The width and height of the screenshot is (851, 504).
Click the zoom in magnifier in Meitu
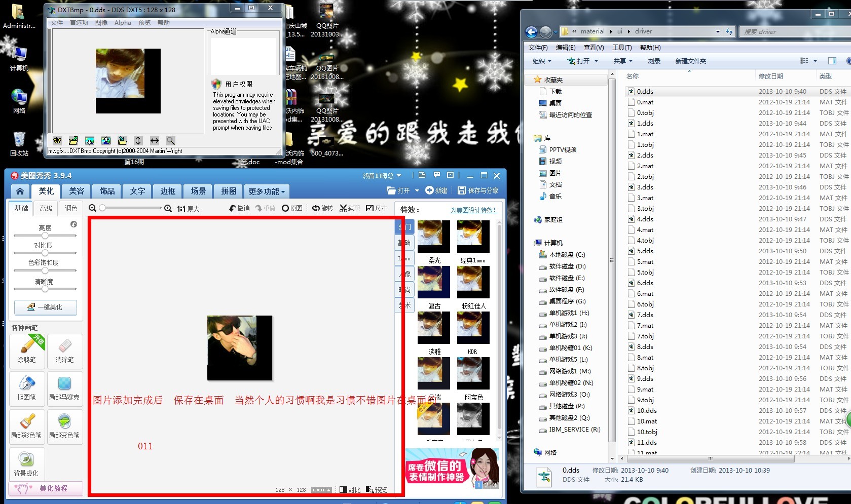168,208
